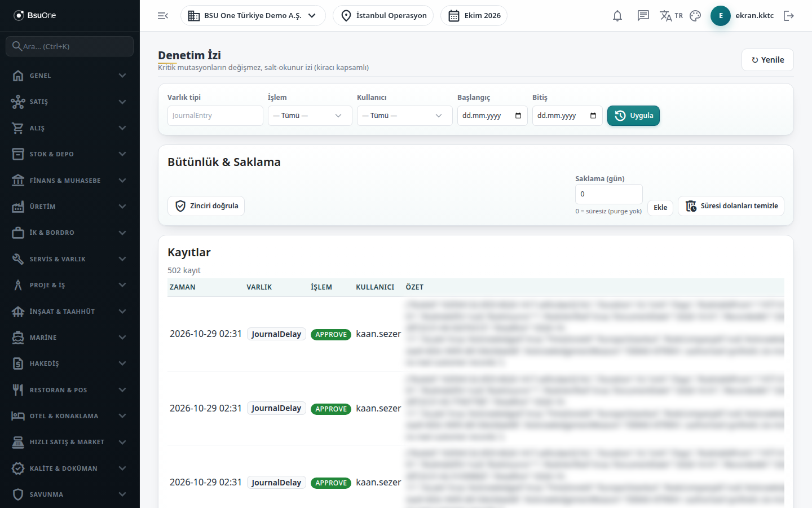Click the Servis & Varlık wrench icon
812x508 pixels.
[x=18, y=259]
